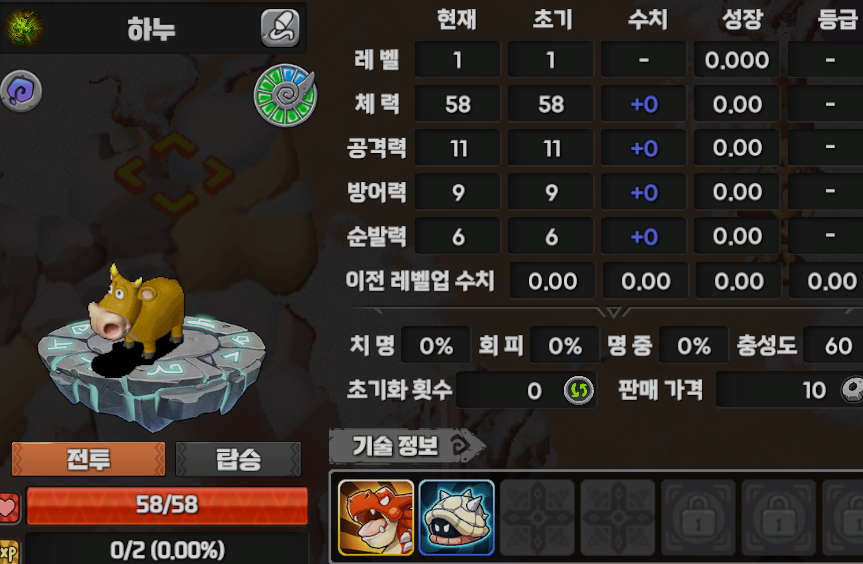Image resolution: width=863 pixels, height=564 pixels.
Task: Click the red heart health icon
Action: coord(9,507)
